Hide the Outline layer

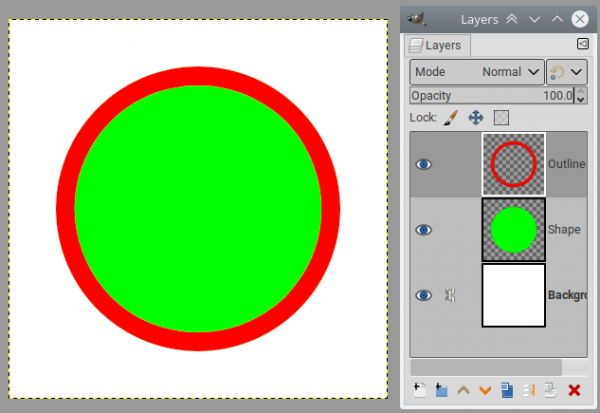[x=424, y=164]
